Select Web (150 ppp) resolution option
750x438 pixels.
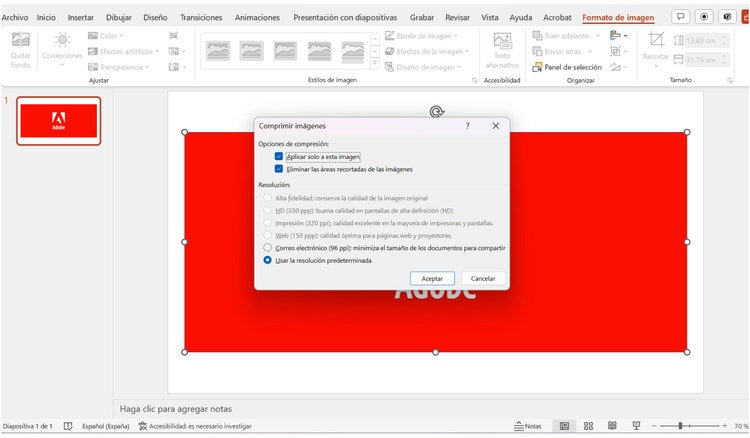(x=267, y=235)
